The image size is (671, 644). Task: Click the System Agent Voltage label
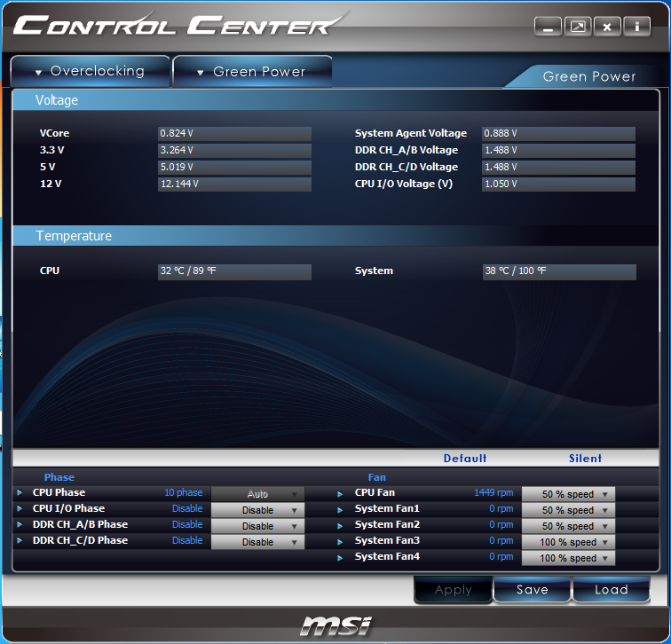click(x=411, y=133)
